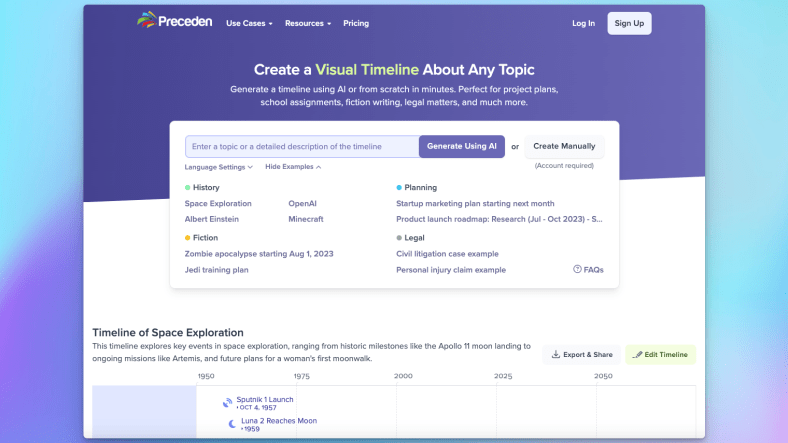788x443 pixels.
Task: Expand the Resources menu
Action: (308, 23)
